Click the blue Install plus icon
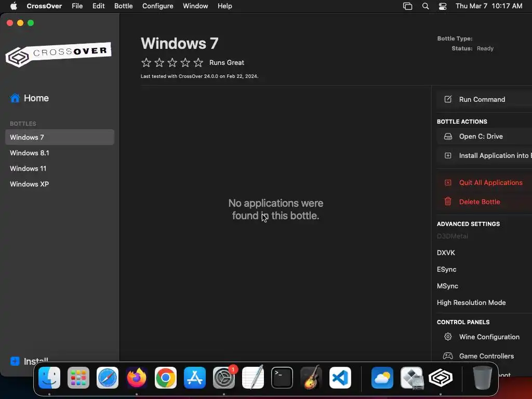Viewport: 532px width, 399px height. 15,361
